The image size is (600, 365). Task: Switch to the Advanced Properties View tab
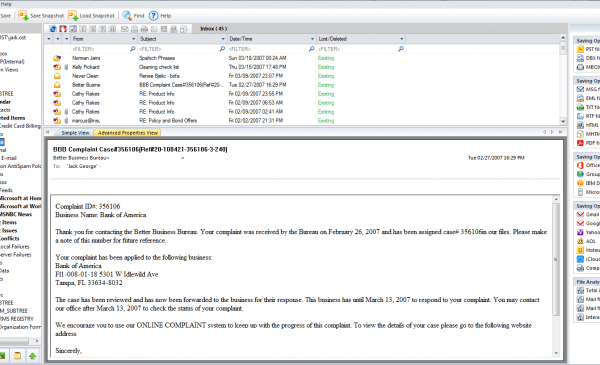128,133
